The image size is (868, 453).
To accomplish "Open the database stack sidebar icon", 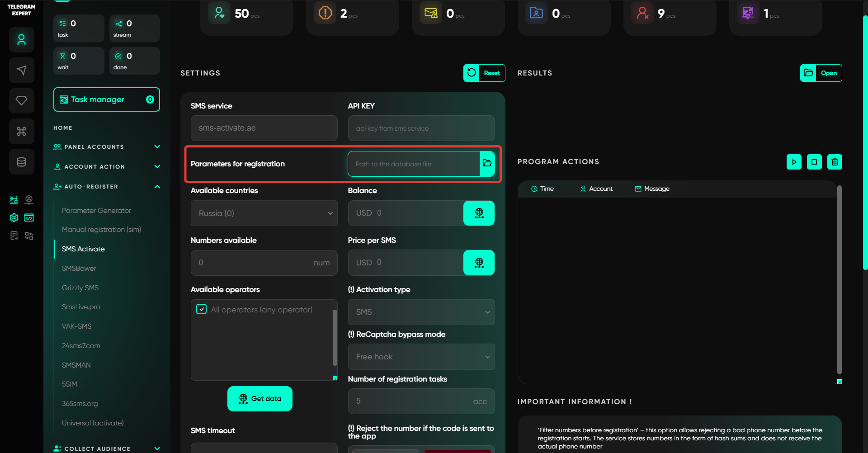I will pyautogui.click(x=21, y=162).
